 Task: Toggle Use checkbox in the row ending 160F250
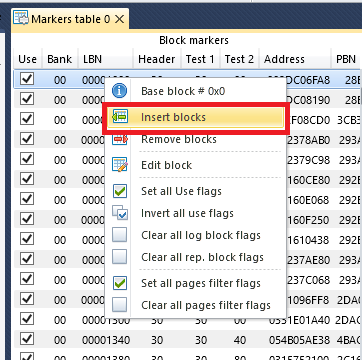point(27,219)
